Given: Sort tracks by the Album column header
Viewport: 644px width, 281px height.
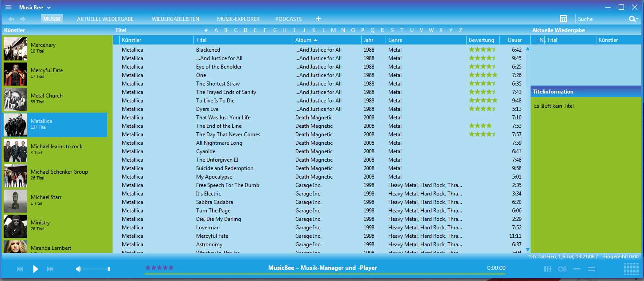Looking at the screenshot, I should coord(327,40).
